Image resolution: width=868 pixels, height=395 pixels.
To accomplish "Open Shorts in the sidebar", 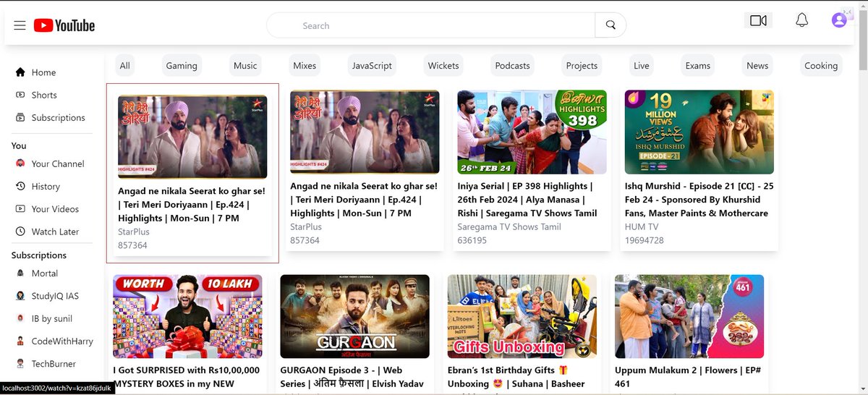I will (x=44, y=95).
